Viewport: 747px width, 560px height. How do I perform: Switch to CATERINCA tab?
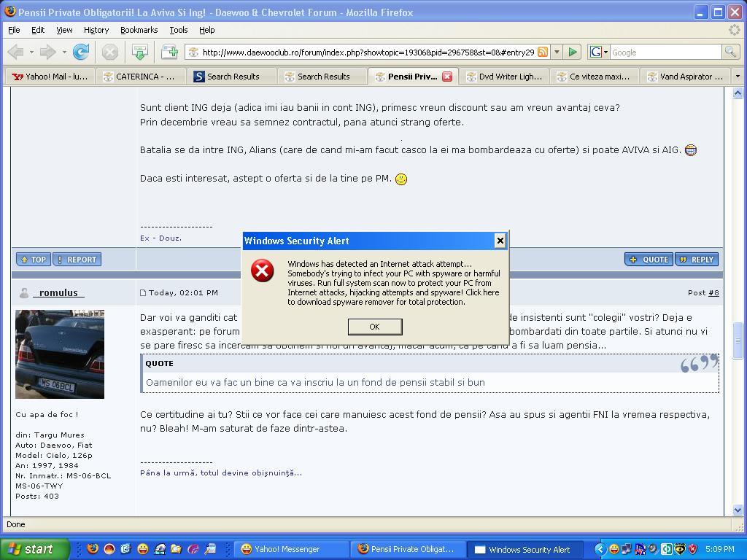pyautogui.click(x=141, y=76)
